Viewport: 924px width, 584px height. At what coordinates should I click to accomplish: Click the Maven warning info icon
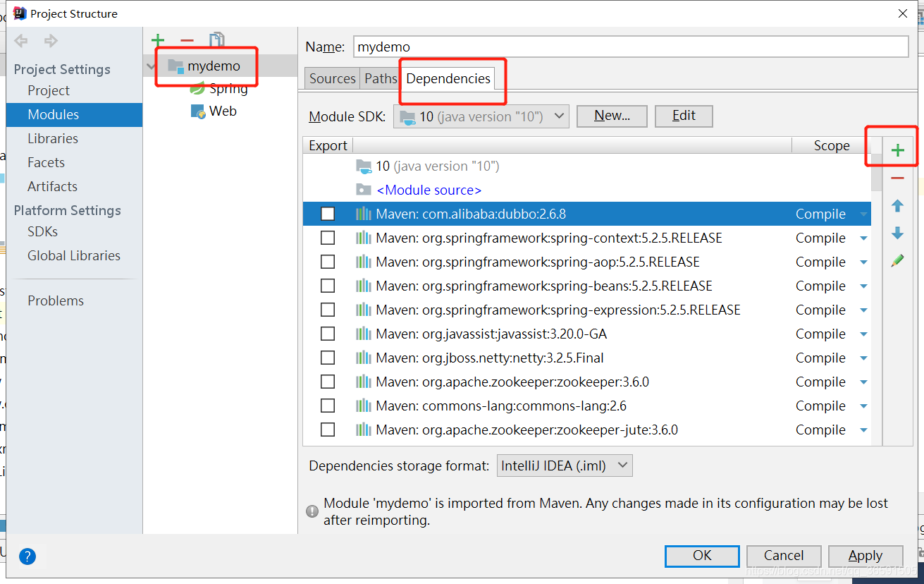(x=312, y=511)
